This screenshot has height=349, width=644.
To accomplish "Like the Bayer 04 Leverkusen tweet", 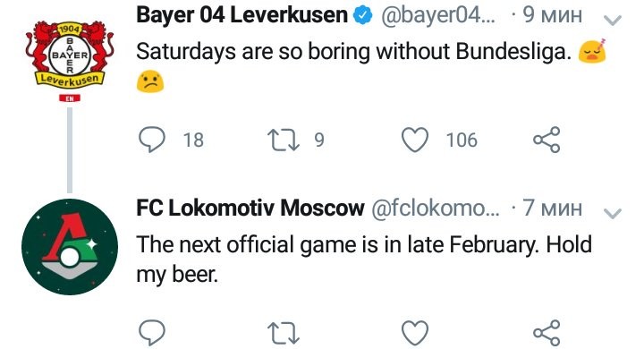I will [x=415, y=140].
